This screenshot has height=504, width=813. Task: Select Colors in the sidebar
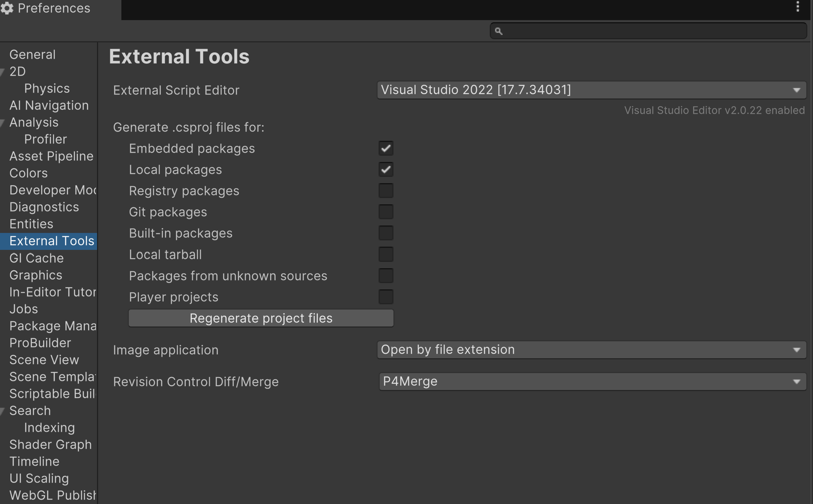point(28,173)
